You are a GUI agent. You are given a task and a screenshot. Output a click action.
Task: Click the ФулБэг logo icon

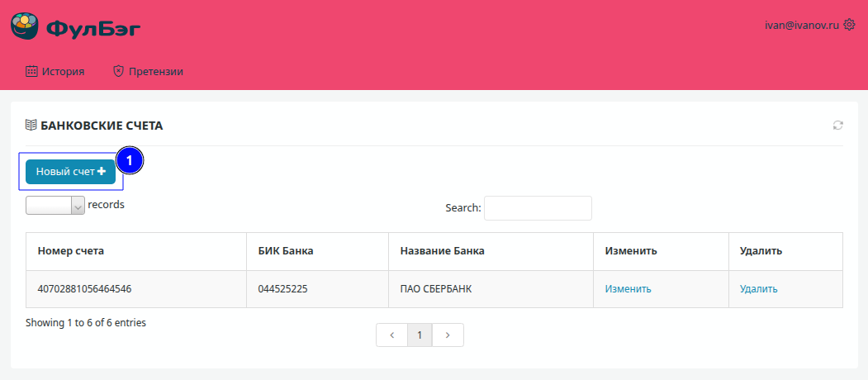click(25, 26)
